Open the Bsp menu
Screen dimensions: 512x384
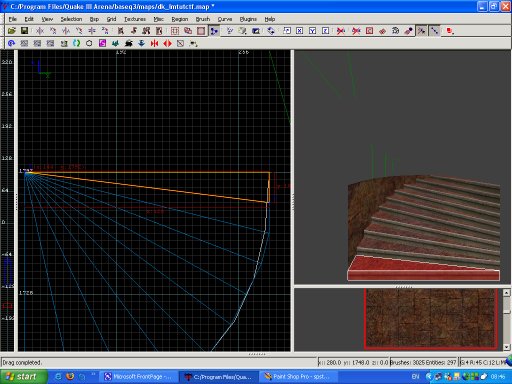94,19
